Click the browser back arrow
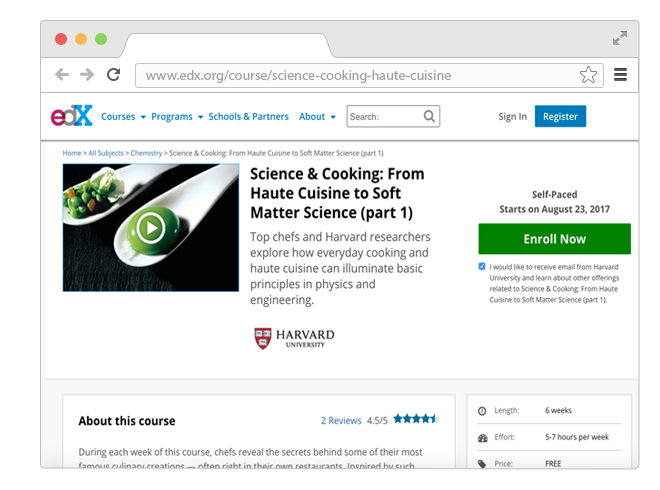The height and width of the screenshot is (490, 660). click(x=62, y=75)
